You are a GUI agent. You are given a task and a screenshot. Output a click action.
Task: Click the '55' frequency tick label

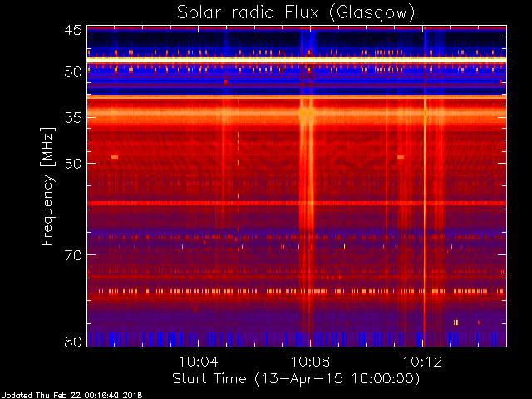click(73, 118)
